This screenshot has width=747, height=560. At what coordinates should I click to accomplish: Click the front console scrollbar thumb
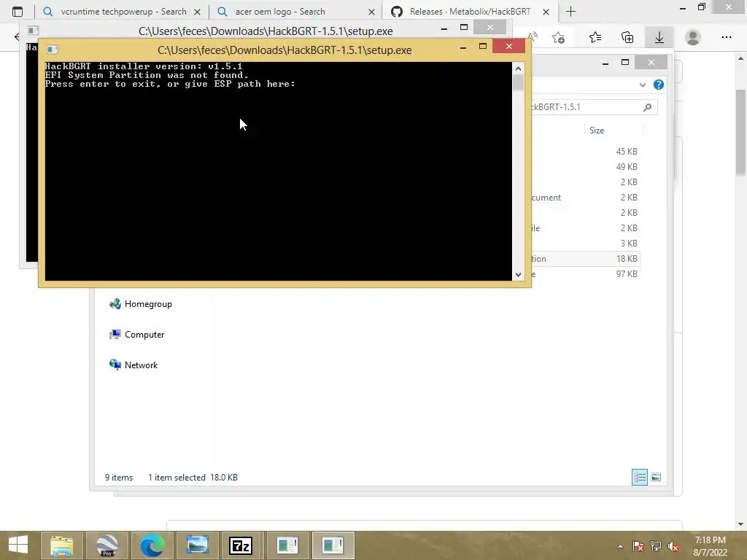click(x=519, y=83)
